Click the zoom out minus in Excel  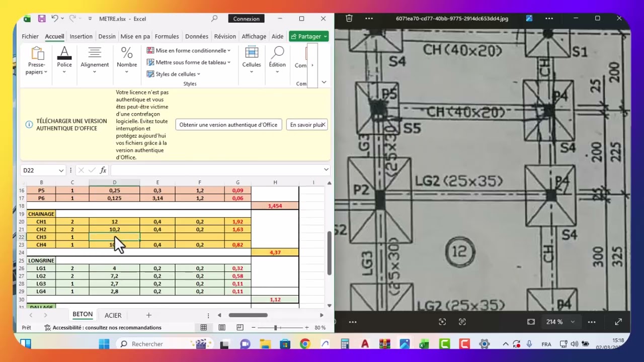[x=254, y=328]
